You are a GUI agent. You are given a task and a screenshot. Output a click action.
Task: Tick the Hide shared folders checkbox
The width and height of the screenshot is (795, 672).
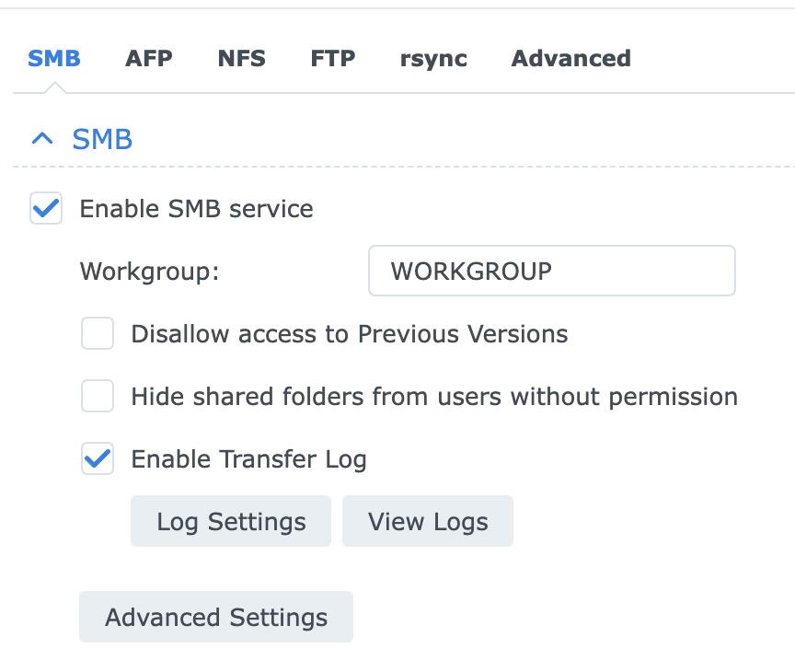(x=98, y=397)
